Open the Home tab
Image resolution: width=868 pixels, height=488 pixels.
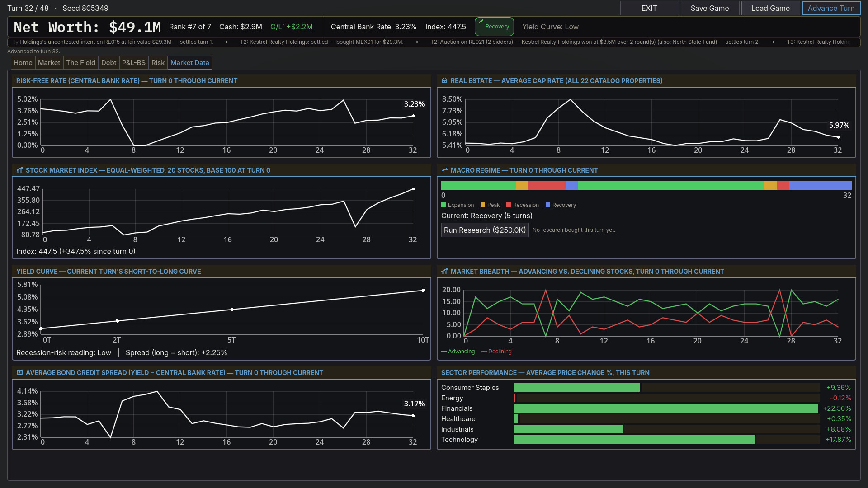tap(23, 62)
